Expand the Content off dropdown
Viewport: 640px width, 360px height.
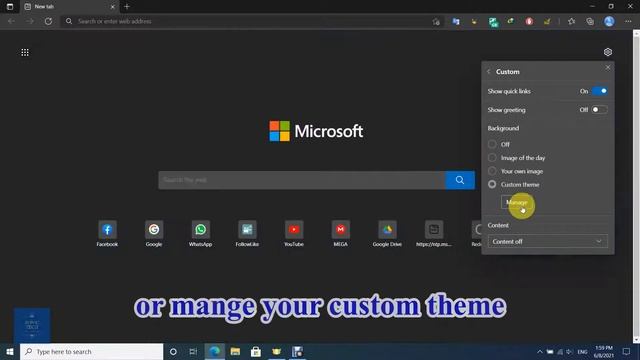point(547,241)
